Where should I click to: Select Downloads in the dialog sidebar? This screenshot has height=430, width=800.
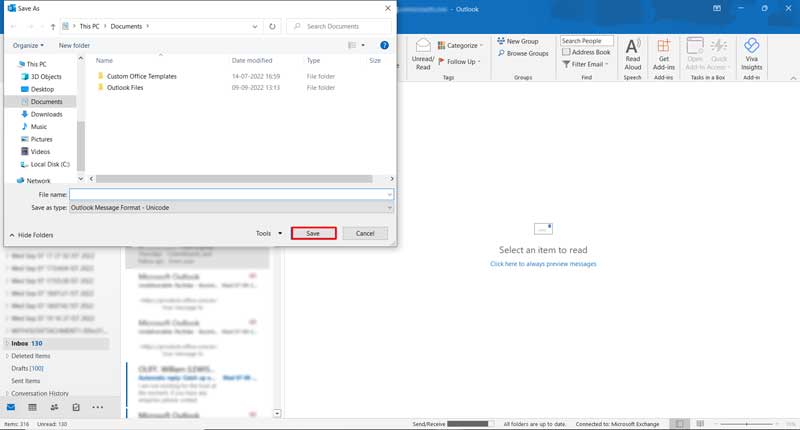pos(42,114)
